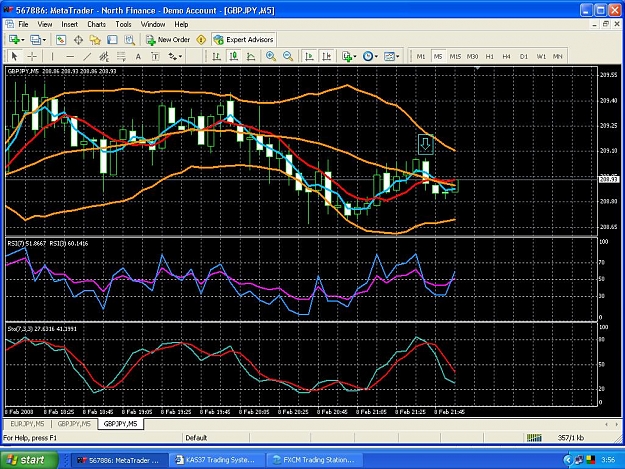Toggle chart shift from right border
625x469 pixels.
point(326,56)
